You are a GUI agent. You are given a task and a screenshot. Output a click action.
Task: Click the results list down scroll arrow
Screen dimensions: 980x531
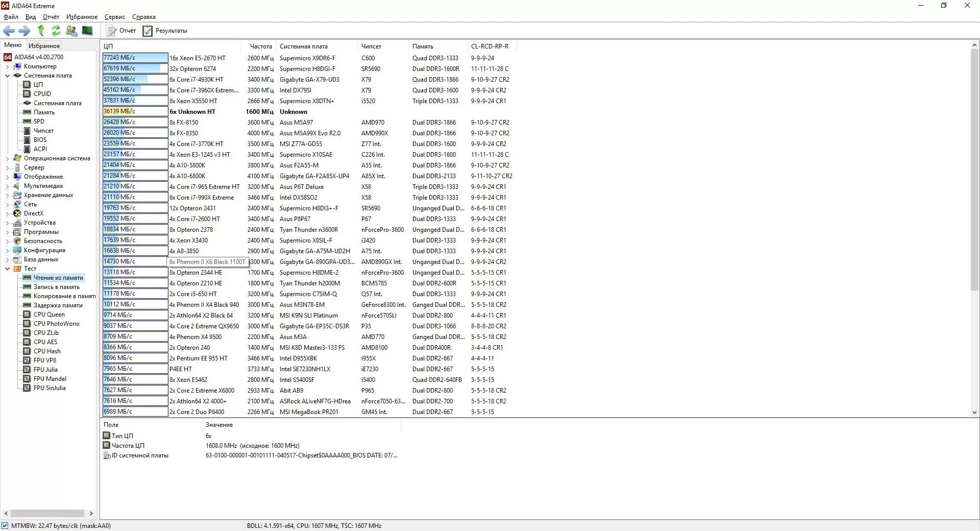tap(974, 413)
